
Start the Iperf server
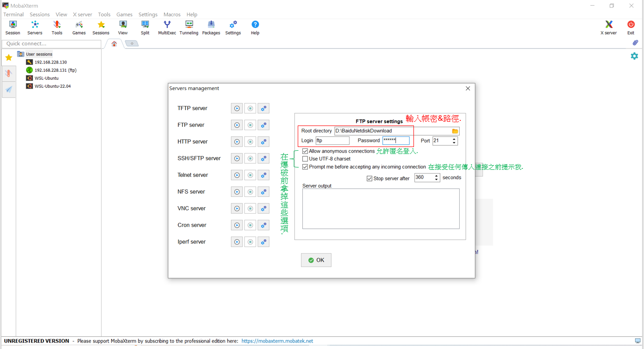[237, 242]
